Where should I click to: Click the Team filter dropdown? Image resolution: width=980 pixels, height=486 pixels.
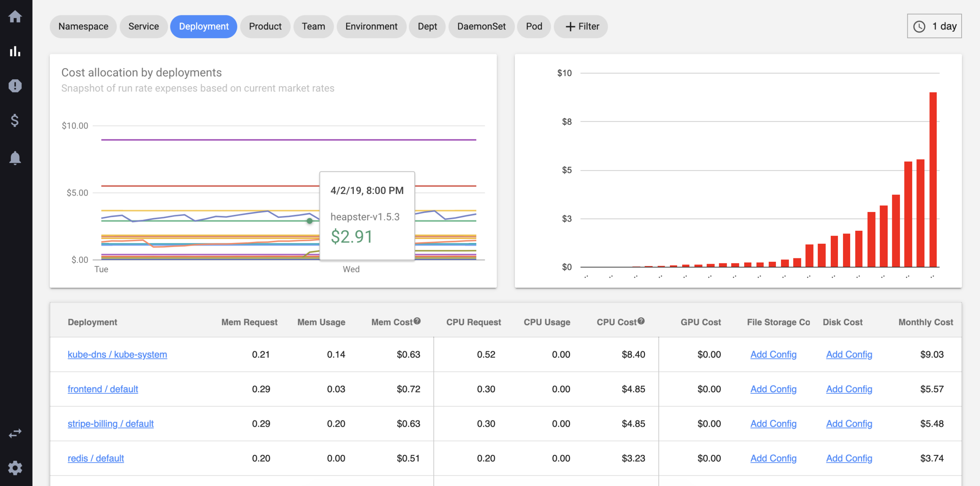coord(314,26)
